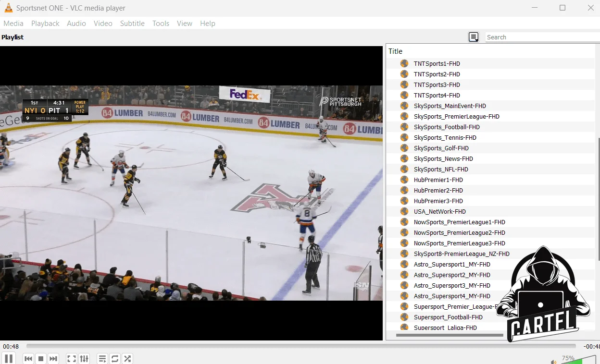Click the hockey video display area
The height and width of the screenshot is (364, 600).
tap(191, 193)
